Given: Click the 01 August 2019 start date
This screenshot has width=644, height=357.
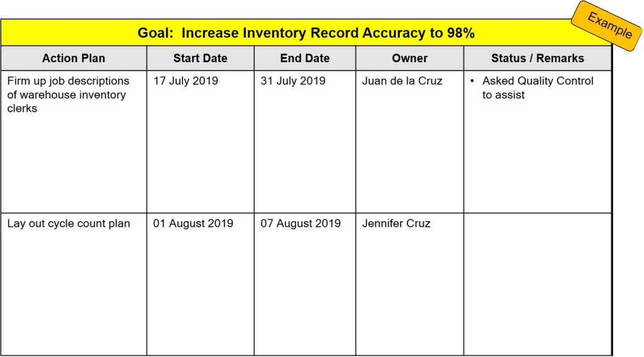Looking at the screenshot, I should click(193, 224).
